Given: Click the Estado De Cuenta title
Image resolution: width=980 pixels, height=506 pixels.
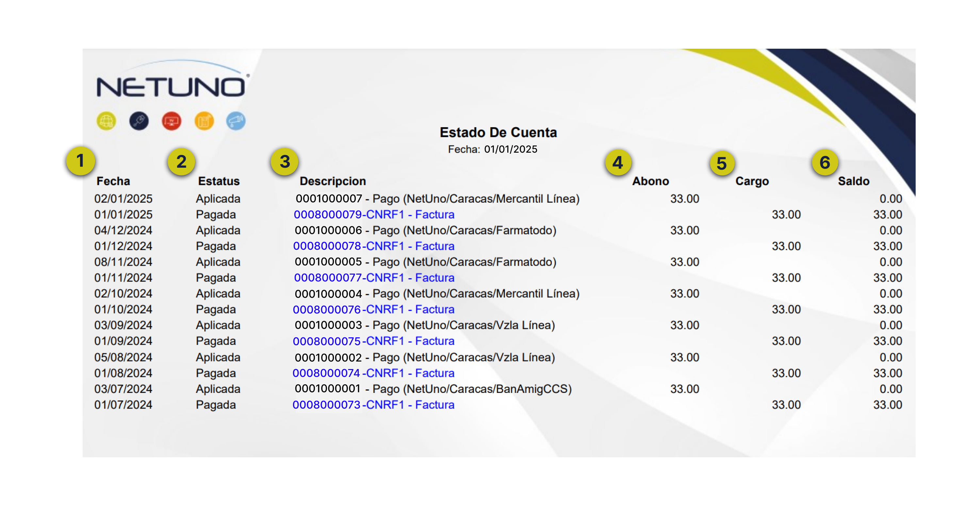Looking at the screenshot, I should coord(498,132).
